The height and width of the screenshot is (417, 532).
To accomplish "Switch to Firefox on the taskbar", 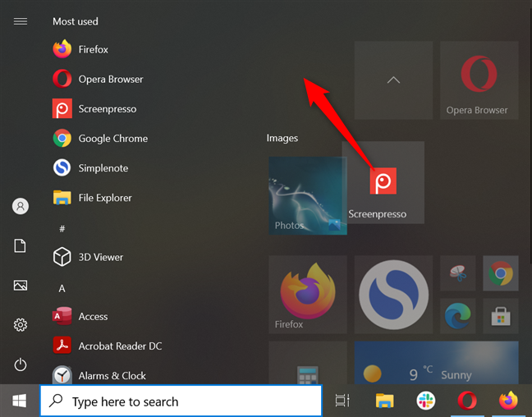I will click(x=508, y=401).
